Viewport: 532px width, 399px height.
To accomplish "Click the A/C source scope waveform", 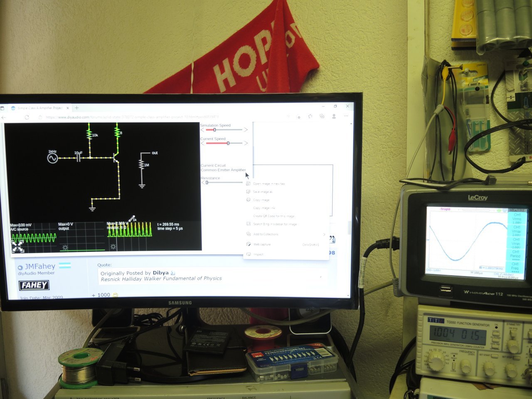I will pos(34,238).
